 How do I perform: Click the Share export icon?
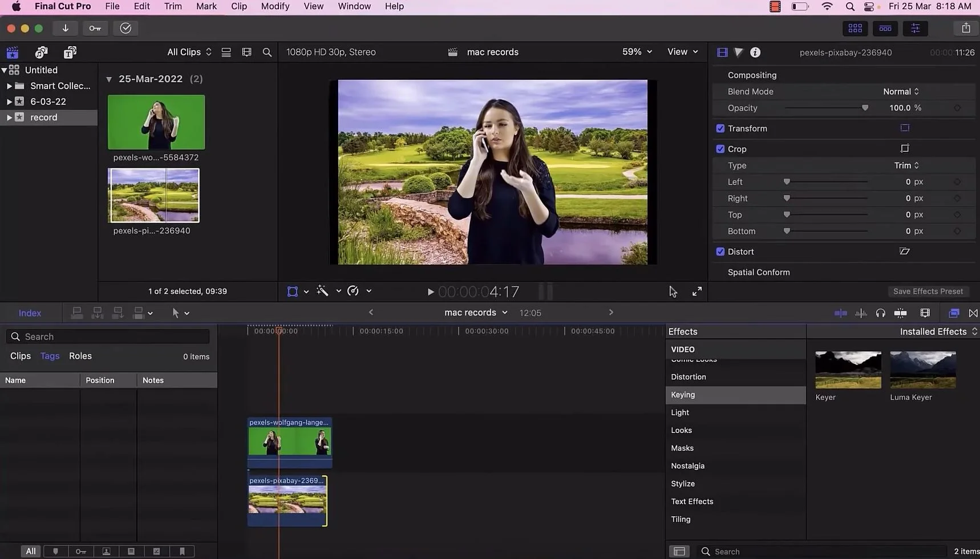(x=965, y=28)
